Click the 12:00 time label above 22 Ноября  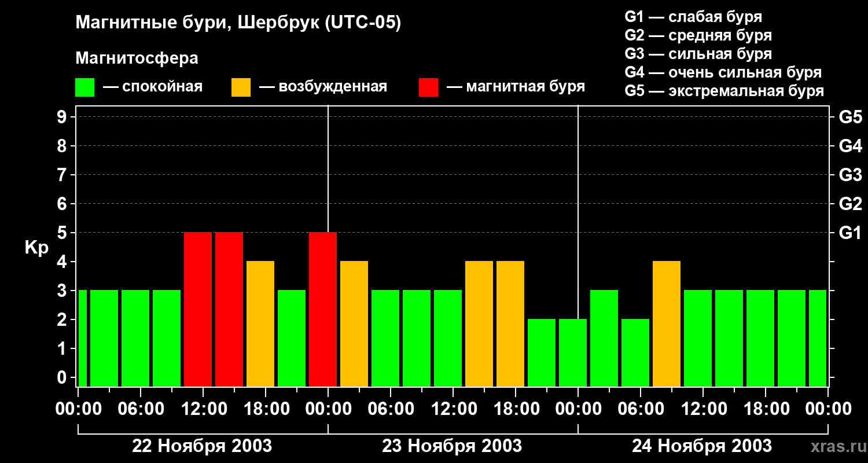tap(203, 409)
